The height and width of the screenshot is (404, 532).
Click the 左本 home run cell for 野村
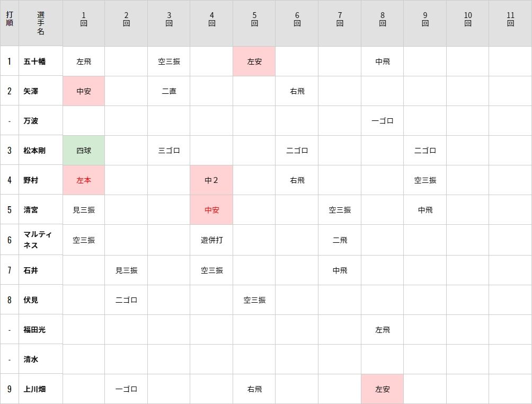84,180
